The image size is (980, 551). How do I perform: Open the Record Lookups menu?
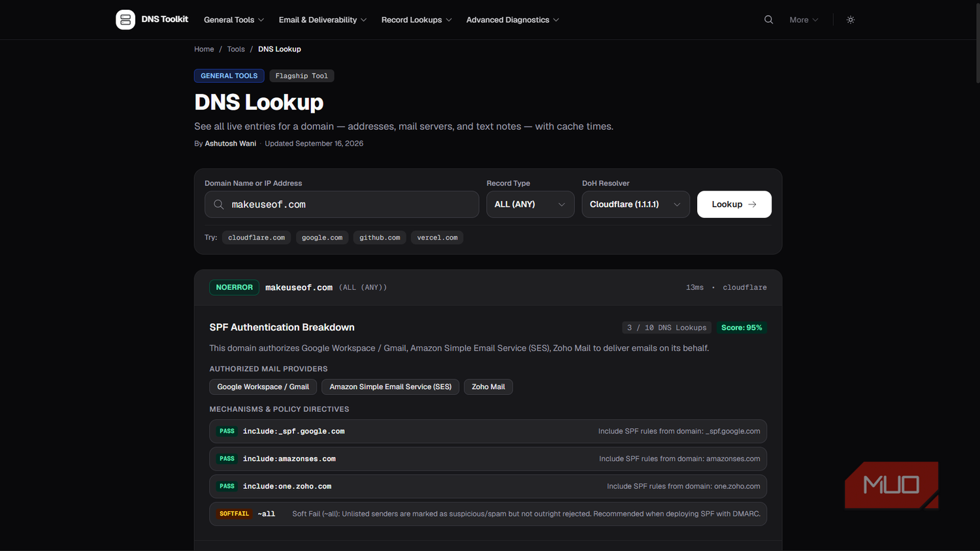pos(417,20)
